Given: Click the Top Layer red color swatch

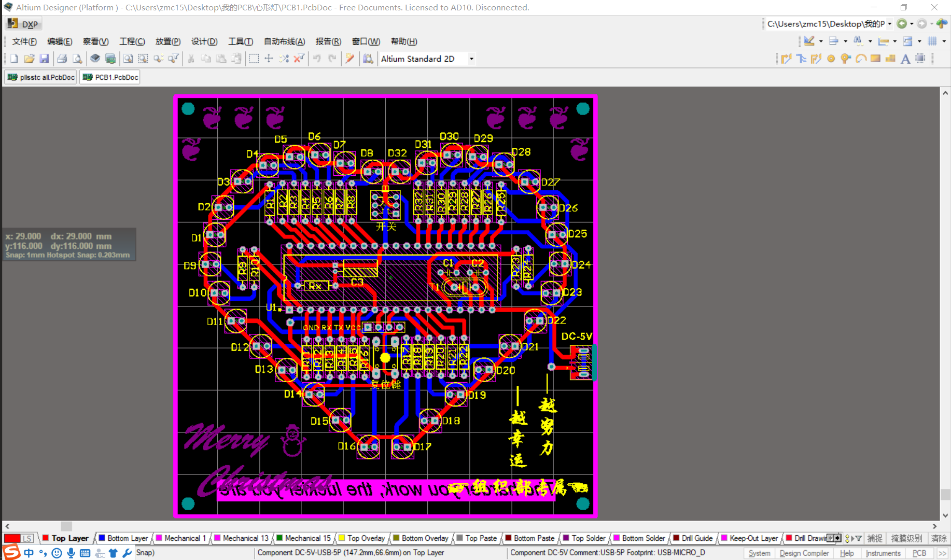Looking at the screenshot, I should tap(46, 538).
